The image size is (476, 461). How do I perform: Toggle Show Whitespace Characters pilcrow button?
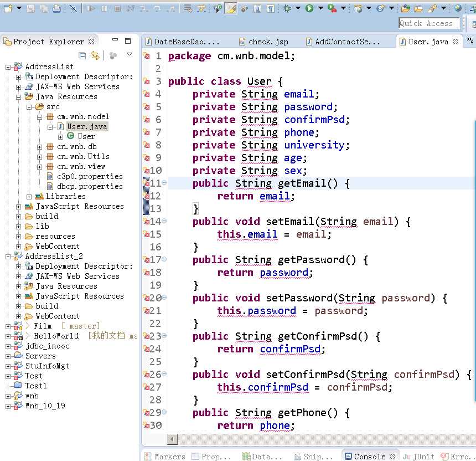[270, 8]
